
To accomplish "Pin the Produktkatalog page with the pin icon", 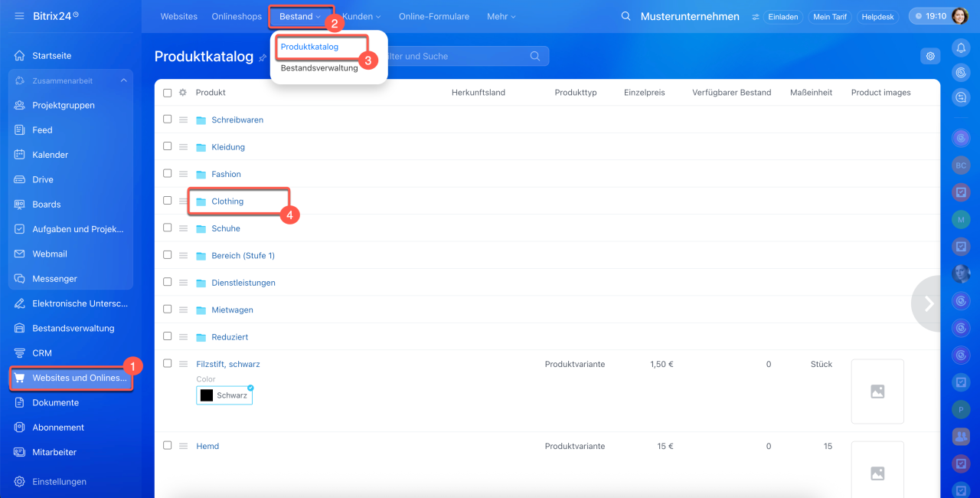I will [263, 57].
